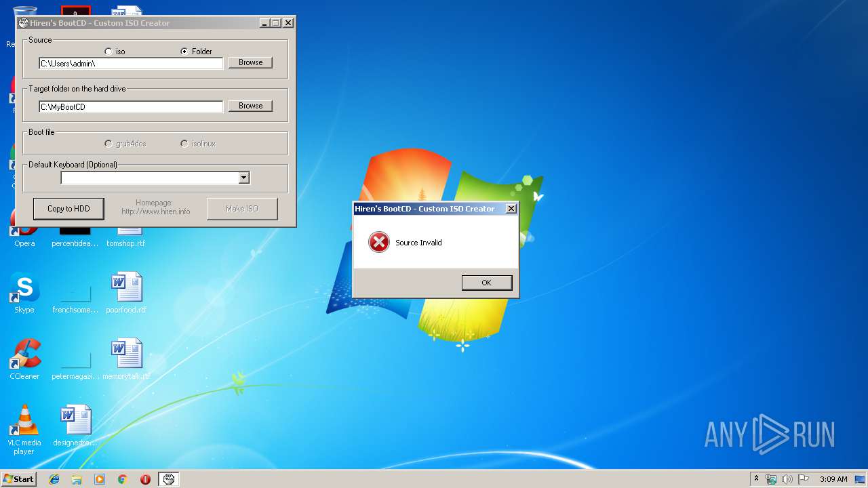
Task: Select the poorfood.rtf desktop file
Action: tap(126, 293)
